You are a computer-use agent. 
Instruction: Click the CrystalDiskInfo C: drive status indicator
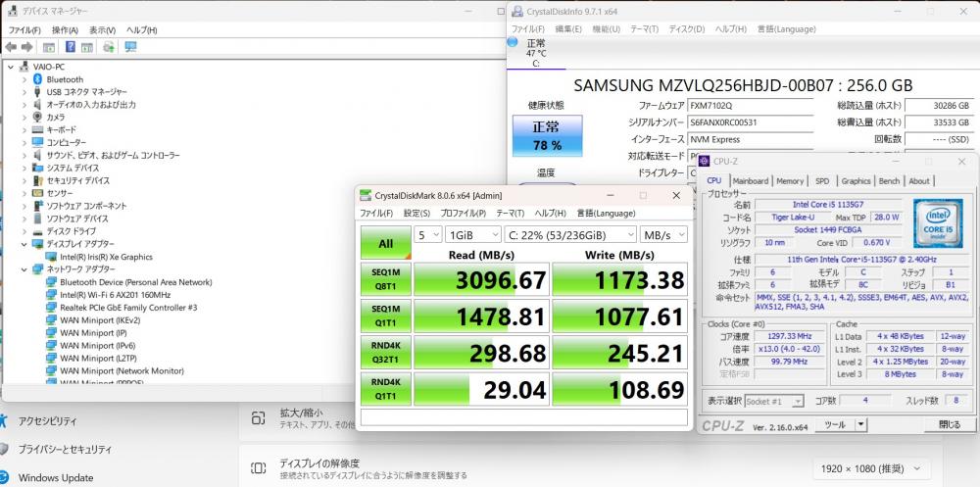coord(534,53)
